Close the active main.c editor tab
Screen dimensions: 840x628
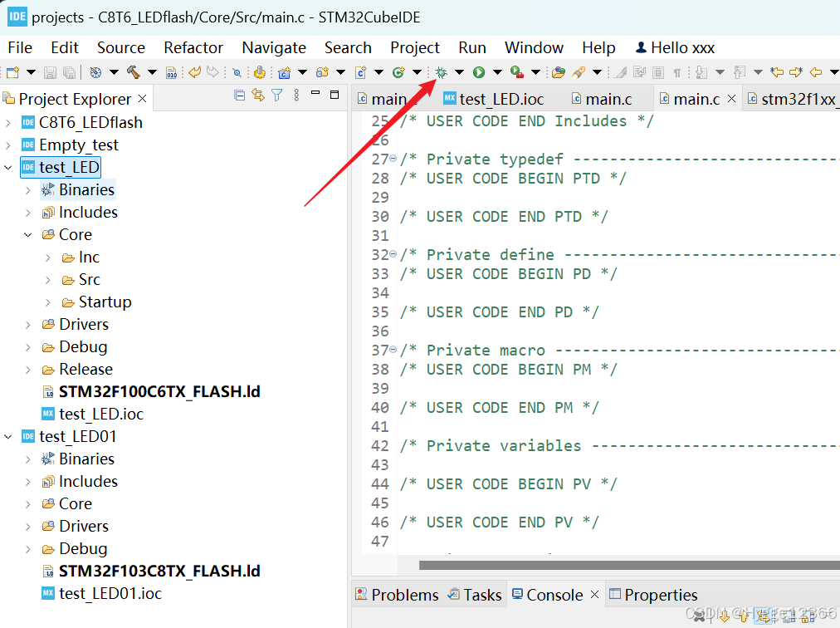coord(731,99)
